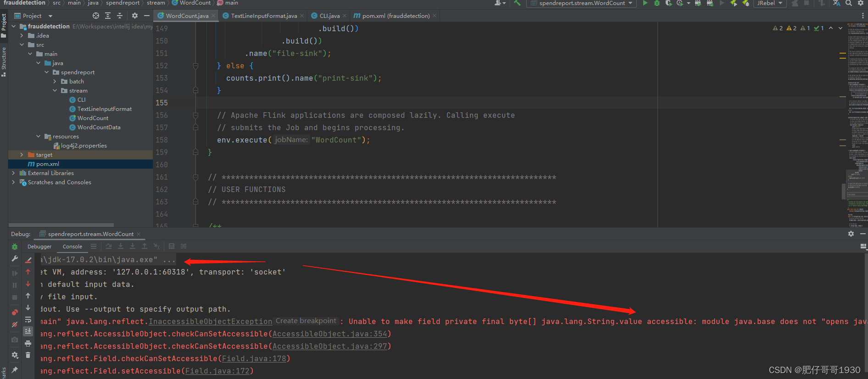Image resolution: width=868 pixels, height=379 pixels.
Task: Rerun debug session via green bug icon
Action: (15, 247)
